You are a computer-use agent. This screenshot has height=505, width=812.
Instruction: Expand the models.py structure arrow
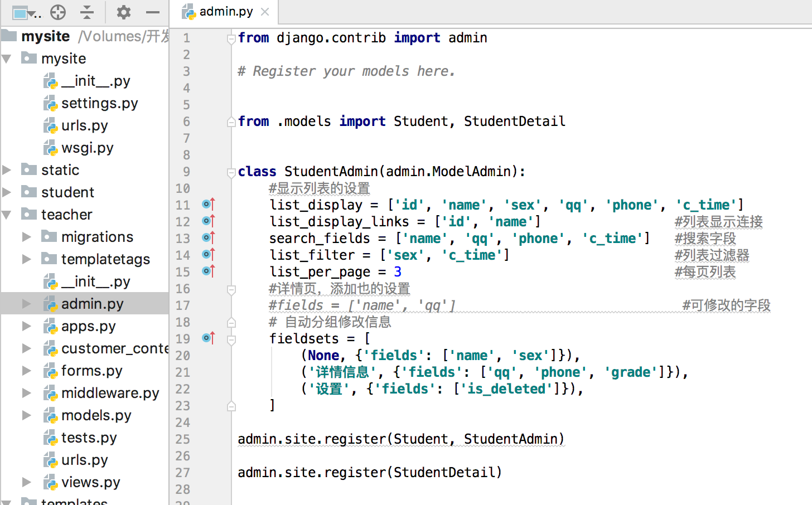click(x=26, y=415)
